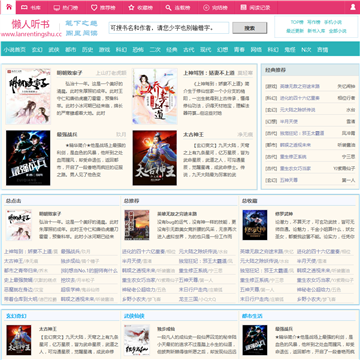Go to the home page via house icon
360x360 pixels.
coord(8,7)
